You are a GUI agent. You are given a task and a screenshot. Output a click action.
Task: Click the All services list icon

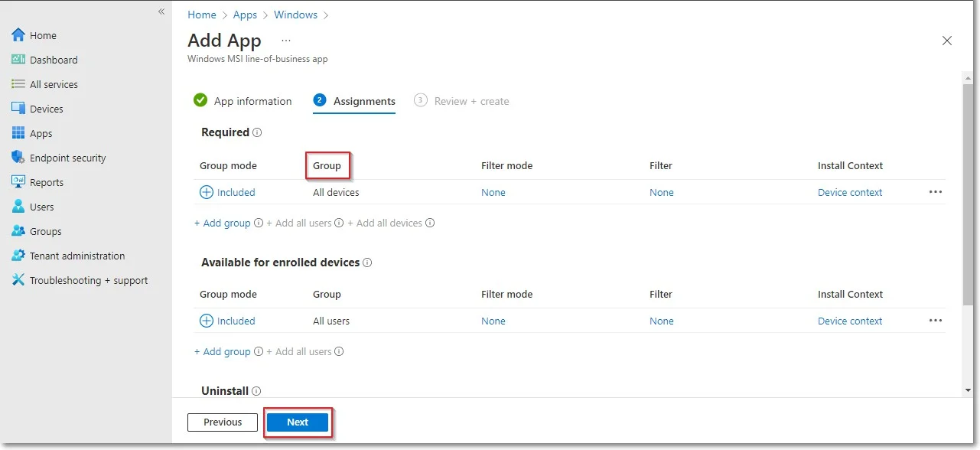[18, 84]
